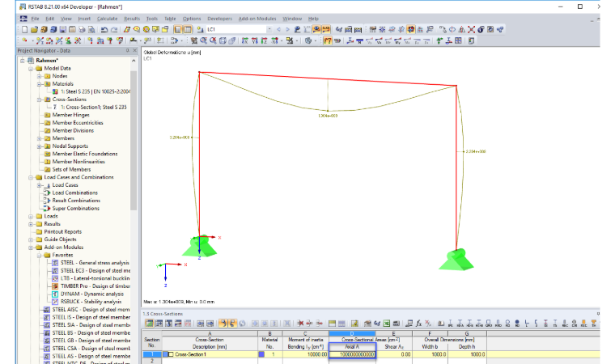Open the Add-on Modules menu
The height and width of the screenshot is (364, 615).
click(257, 19)
